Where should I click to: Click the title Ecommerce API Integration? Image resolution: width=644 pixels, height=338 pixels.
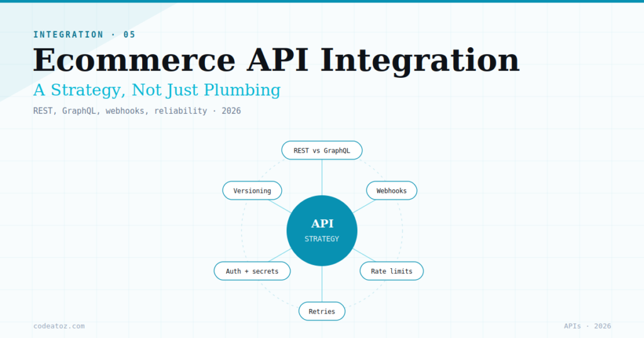(277, 60)
